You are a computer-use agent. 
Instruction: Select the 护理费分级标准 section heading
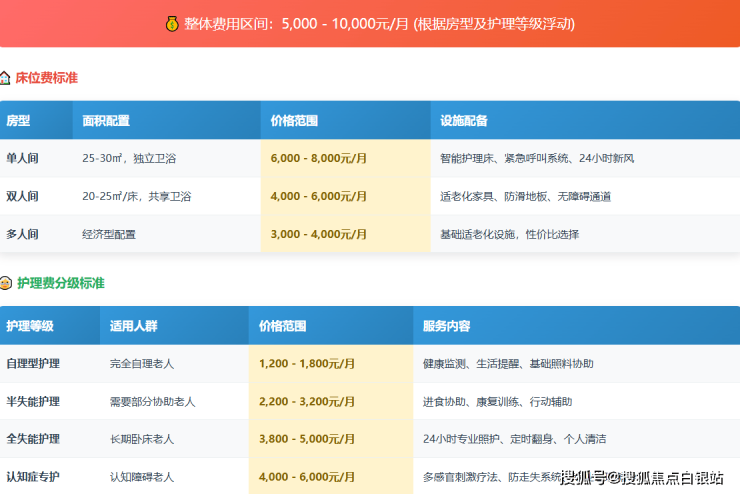60,283
